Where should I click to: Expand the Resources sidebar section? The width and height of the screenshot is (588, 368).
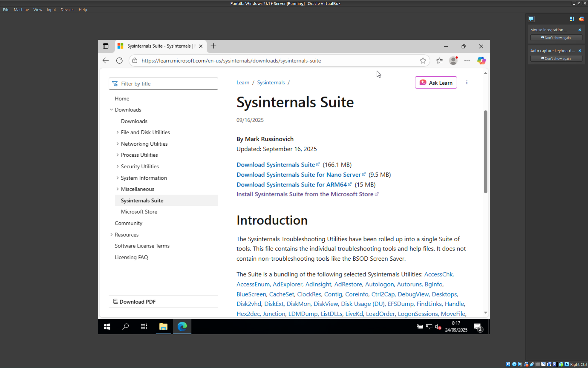click(x=111, y=234)
